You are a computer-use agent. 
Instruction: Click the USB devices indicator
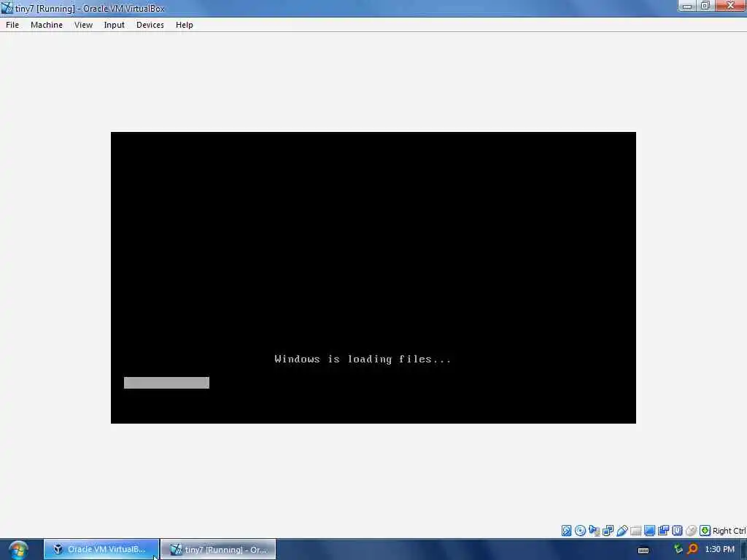[622, 531]
